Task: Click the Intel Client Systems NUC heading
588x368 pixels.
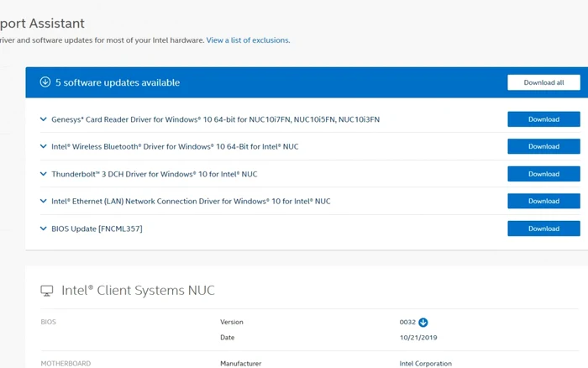Action: coord(138,291)
